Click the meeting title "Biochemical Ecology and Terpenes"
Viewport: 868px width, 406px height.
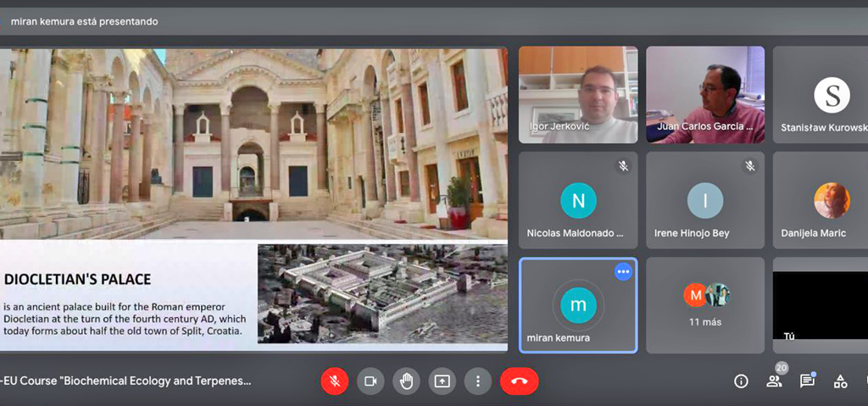127,381
